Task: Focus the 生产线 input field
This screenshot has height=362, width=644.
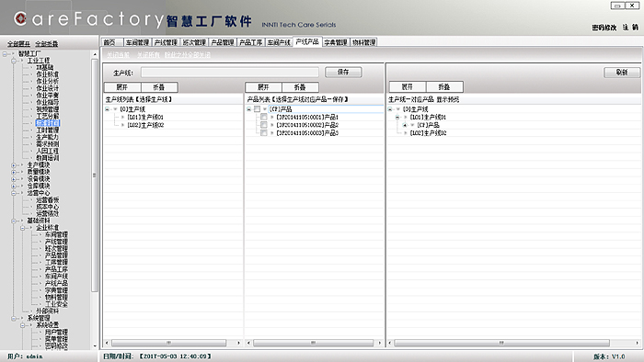Action: [x=230, y=73]
